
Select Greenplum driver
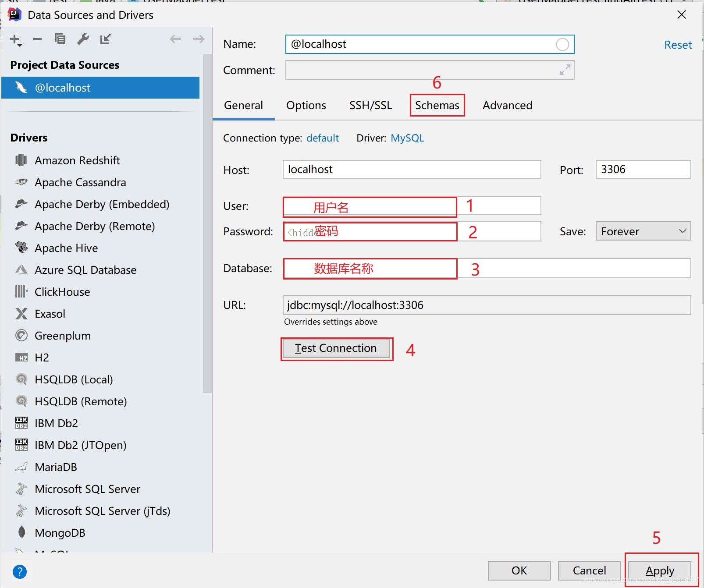100,336
